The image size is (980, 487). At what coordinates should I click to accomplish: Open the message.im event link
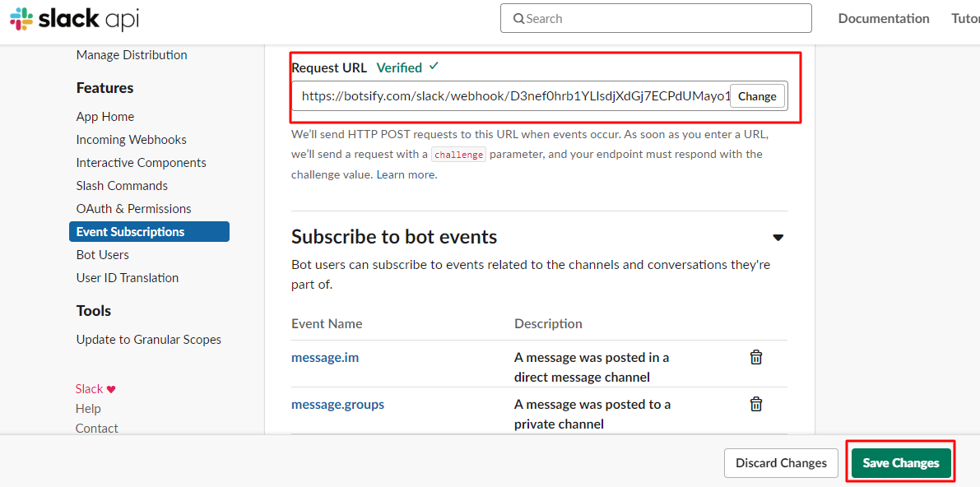click(x=325, y=357)
